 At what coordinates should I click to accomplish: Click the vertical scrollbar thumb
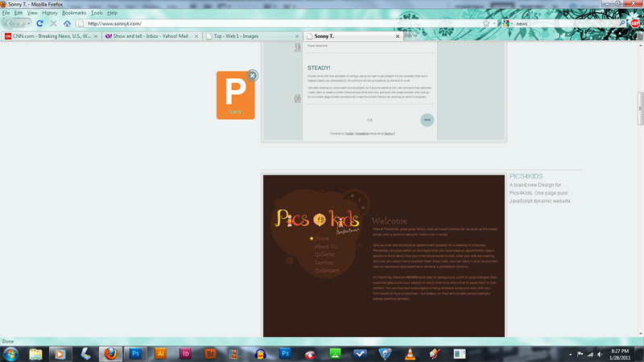coord(640,109)
